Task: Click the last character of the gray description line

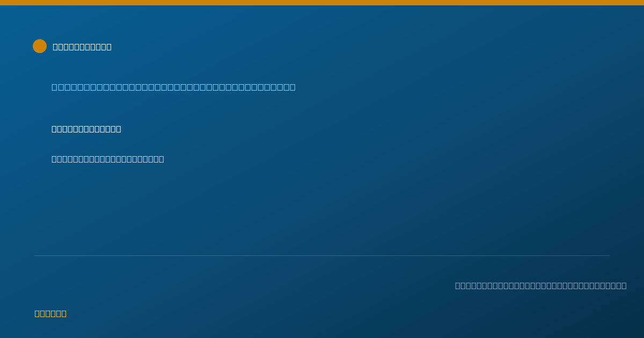Action: click(162, 159)
